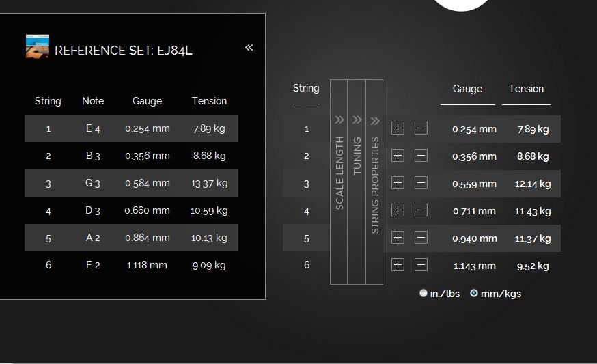Click reference tension 10.13 kg
The height and width of the screenshot is (364, 597).
pyautogui.click(x=209, y=238)
